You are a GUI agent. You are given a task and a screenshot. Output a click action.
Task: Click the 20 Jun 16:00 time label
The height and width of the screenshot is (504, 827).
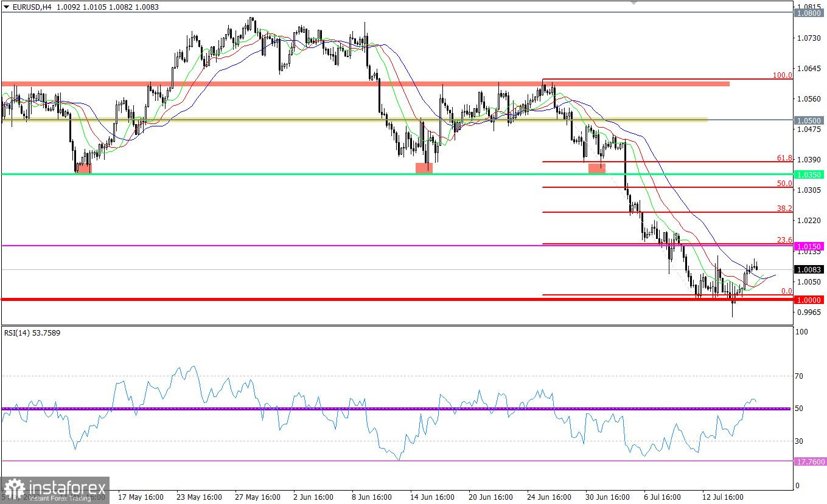[491, 497]
